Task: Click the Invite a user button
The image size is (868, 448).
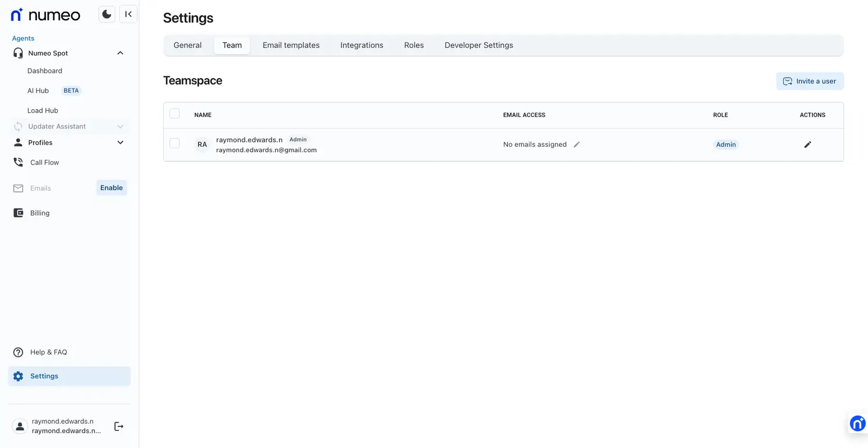Action: (810, 82)
